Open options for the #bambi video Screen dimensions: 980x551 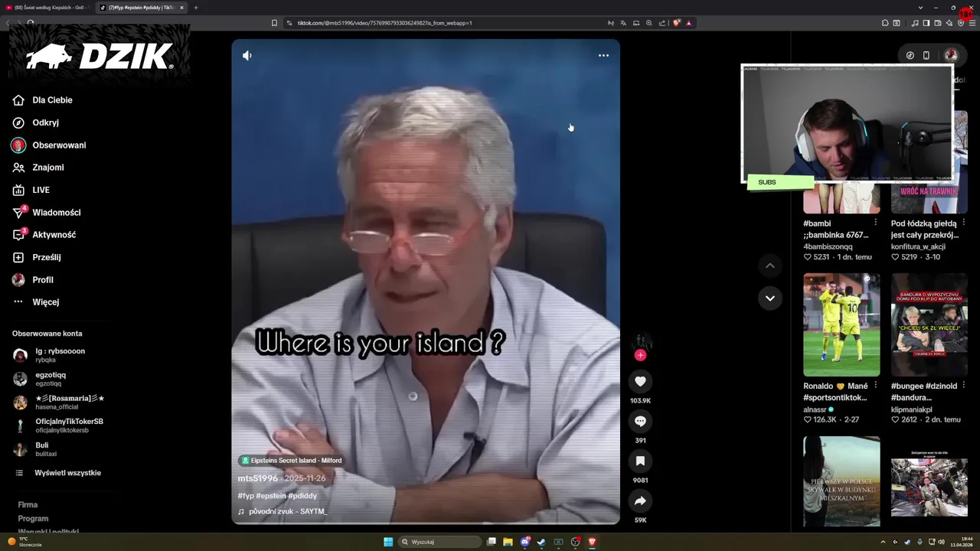(x=875, y=223)
